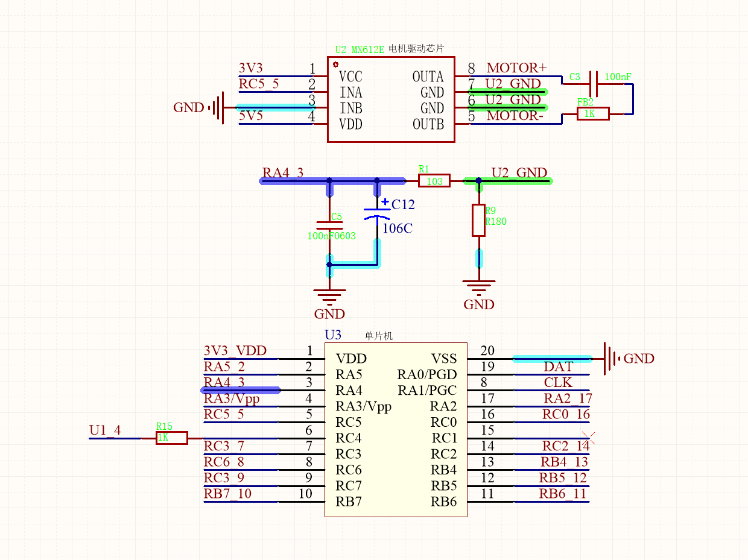This screenshot has height=560, width=748.
Task: Select the R1 103 resistor symbol
Action: pyautogui.click(x=434, y=181)
